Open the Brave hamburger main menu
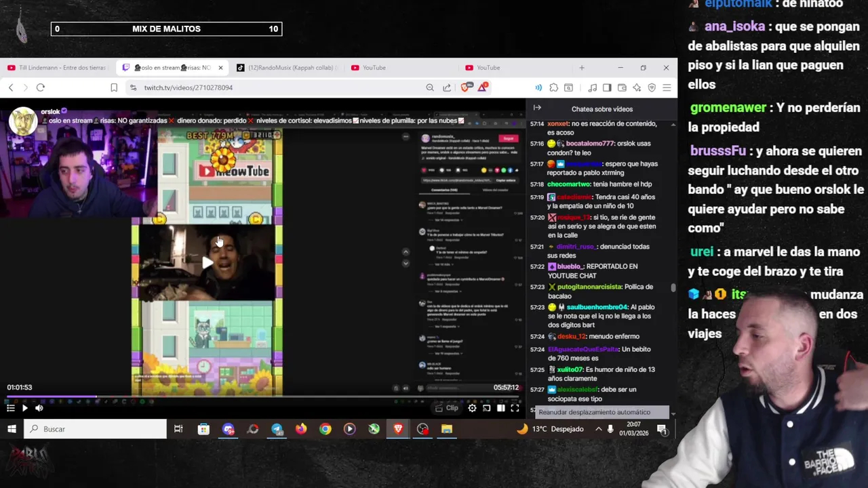868x488 pixels. coord(667,87)
